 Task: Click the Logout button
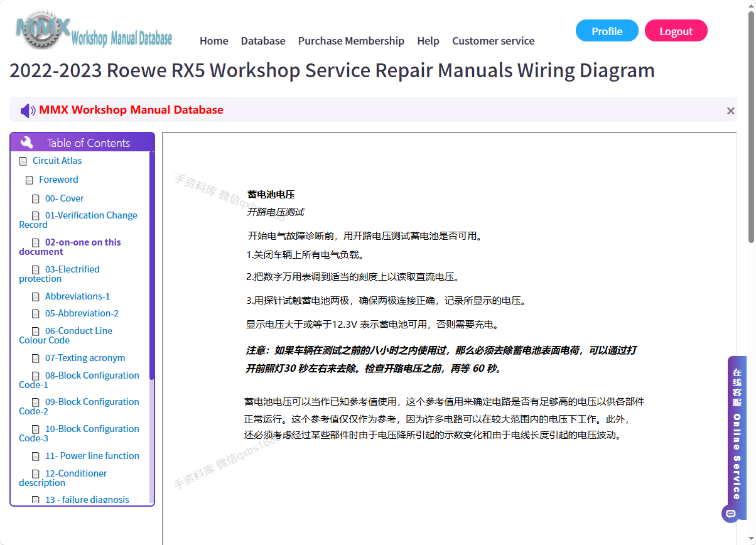676,31
